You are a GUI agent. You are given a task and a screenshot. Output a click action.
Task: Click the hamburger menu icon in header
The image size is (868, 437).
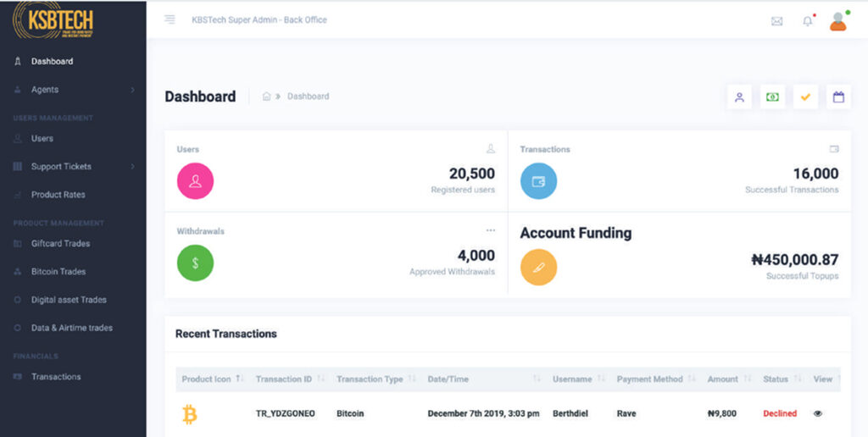pyautogui.click(x=170, y=19)
